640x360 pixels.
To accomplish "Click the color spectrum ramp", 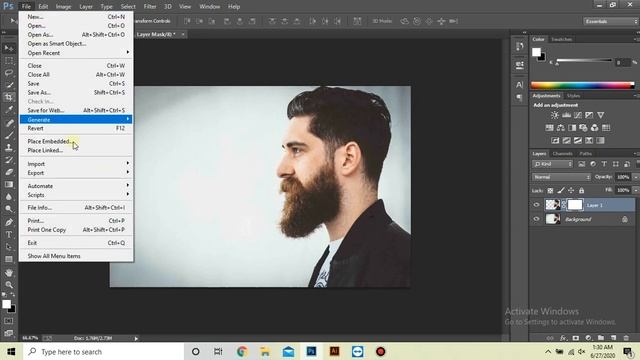I will pyautogui.click(x=582, y=85).
